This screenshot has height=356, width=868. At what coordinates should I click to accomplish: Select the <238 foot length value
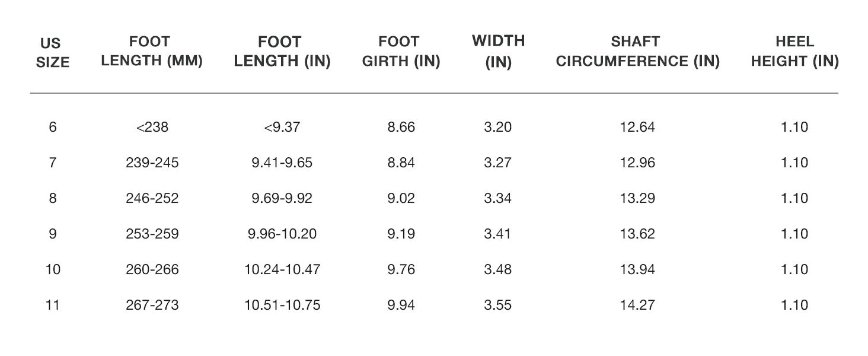(152, 127)
